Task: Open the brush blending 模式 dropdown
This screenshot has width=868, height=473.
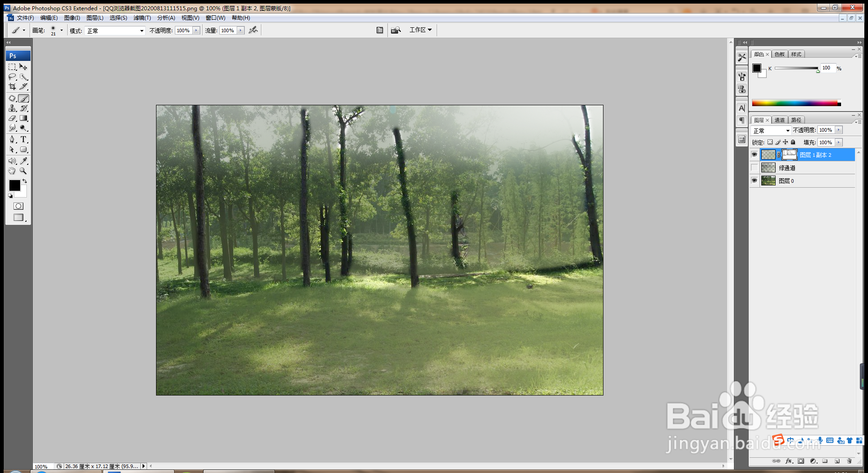Action: (115, 30)
